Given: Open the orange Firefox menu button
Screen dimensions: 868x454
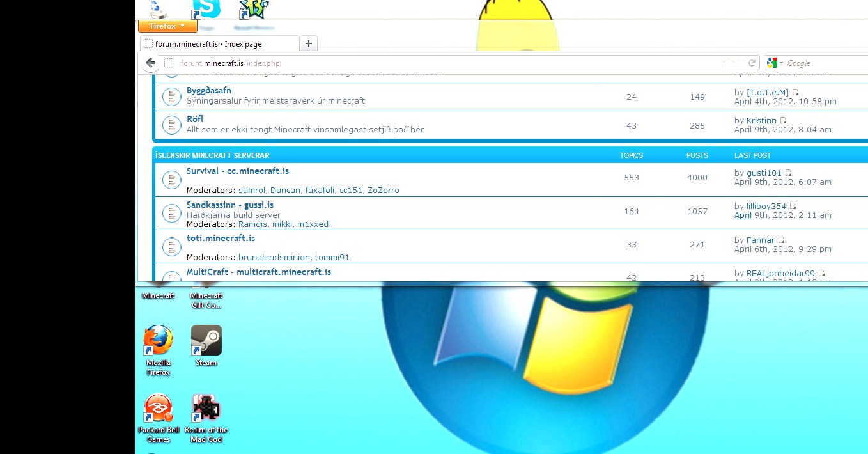Looking at the screenshot, I should point(167,26).
